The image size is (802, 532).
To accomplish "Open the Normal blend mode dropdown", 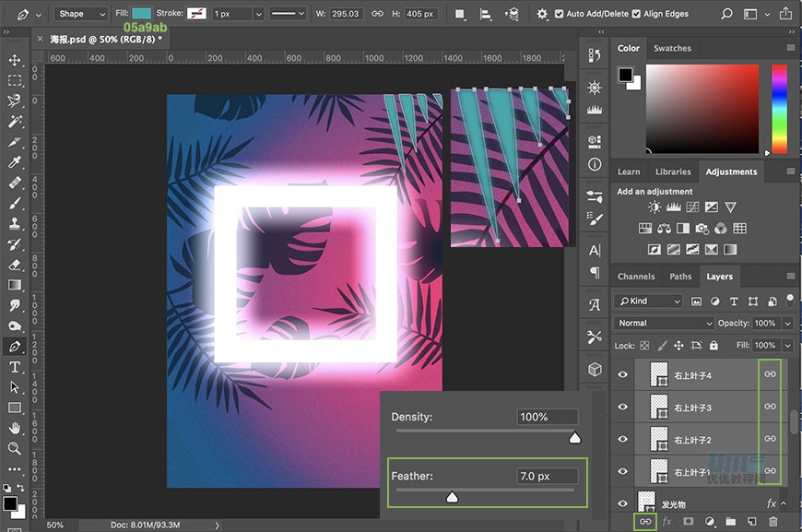I will [664, 324].
